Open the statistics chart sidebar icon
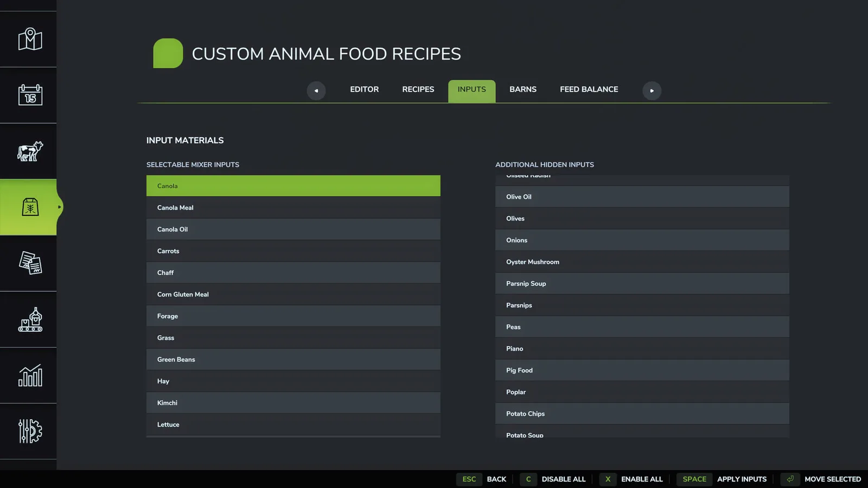868x488 pixels. point(30,375)
